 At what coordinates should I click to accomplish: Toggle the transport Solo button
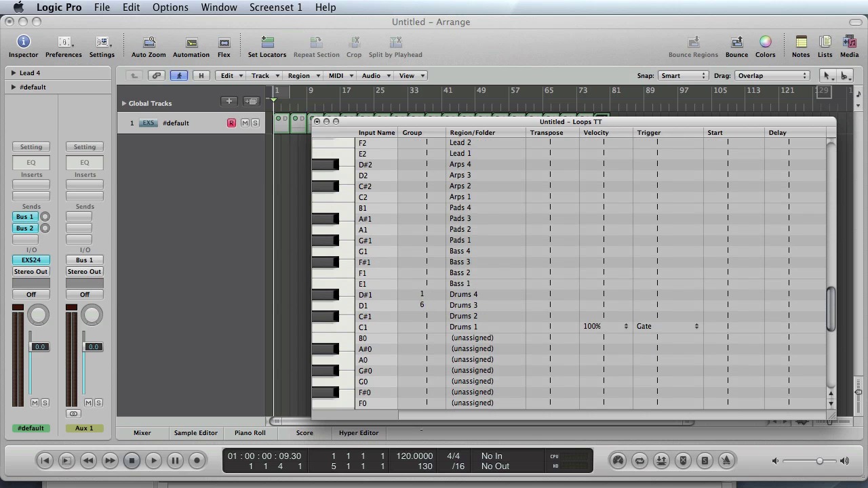tap(705, 460)
